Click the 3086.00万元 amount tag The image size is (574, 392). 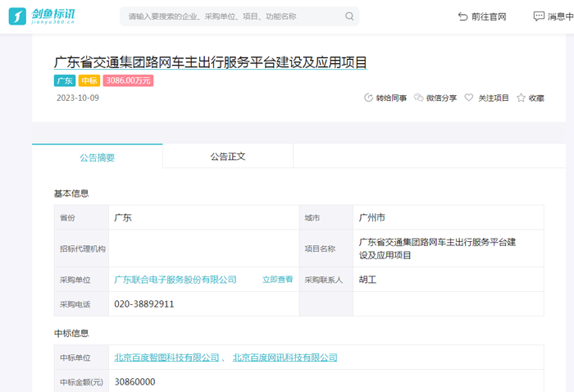click(x=128, y=80)
